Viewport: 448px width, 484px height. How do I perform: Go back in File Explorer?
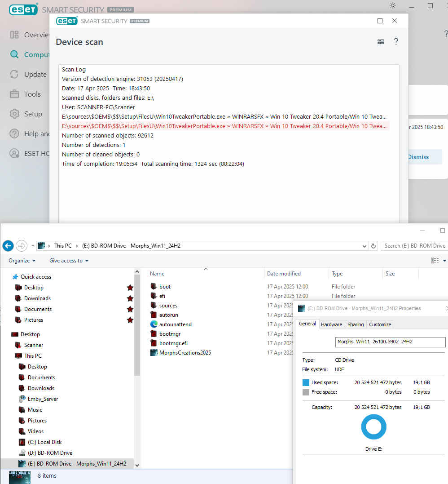click(x=8, y=246)
